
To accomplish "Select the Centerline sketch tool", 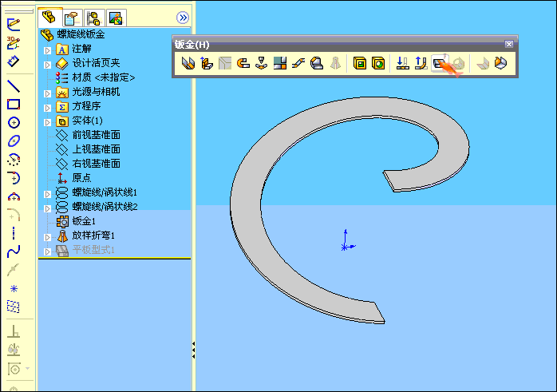I will 14,233.
